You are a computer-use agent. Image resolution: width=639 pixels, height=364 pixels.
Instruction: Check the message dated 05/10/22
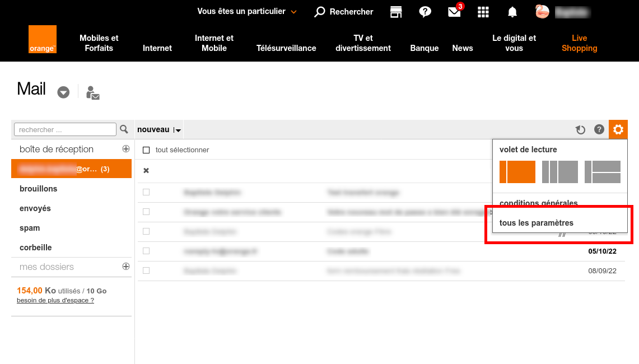pos(146,251)
